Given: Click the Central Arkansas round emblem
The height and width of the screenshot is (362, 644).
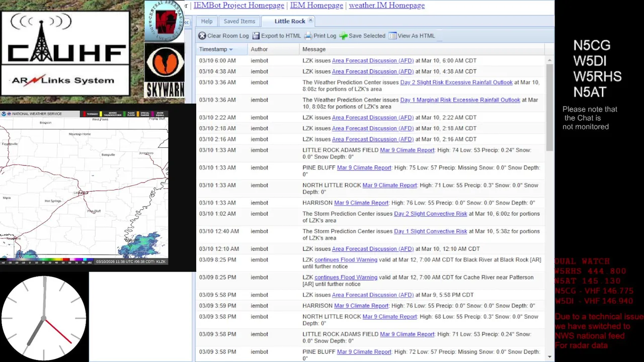Looking at the screenshot, I should tap(165, 21).
